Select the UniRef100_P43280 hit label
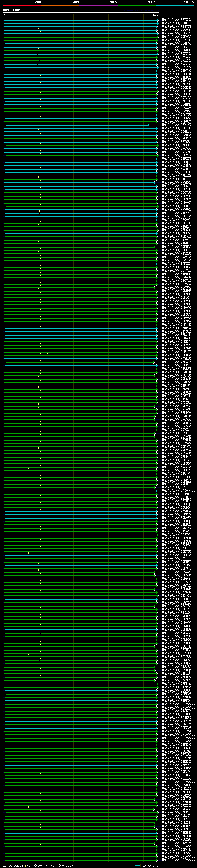197x868 pixels. tap(177, 613)
